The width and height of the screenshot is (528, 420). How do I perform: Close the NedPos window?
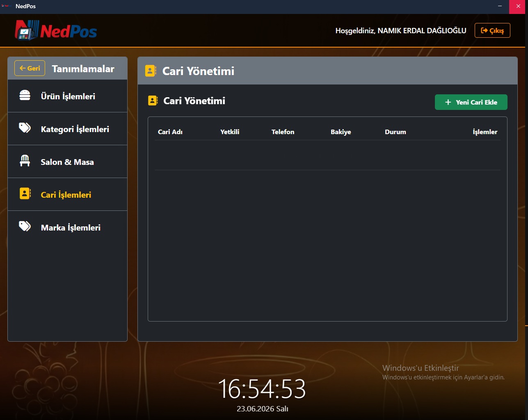click(x=518, y=6)
